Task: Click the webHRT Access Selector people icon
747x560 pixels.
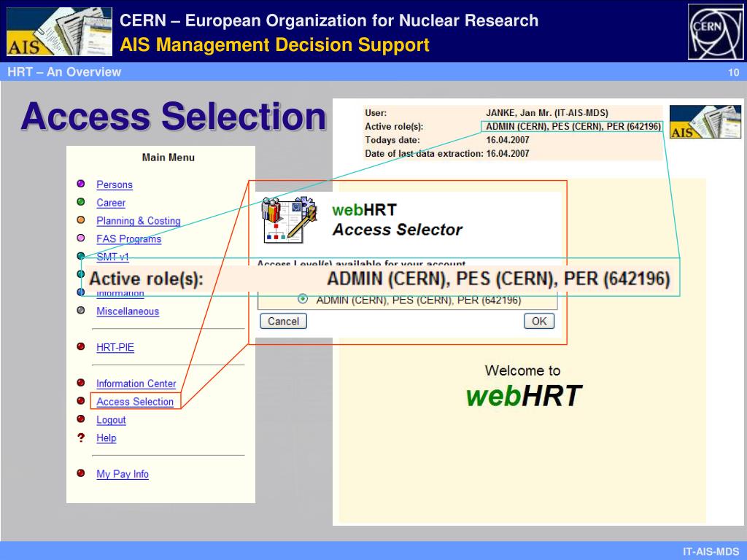Action: (289, 220)
